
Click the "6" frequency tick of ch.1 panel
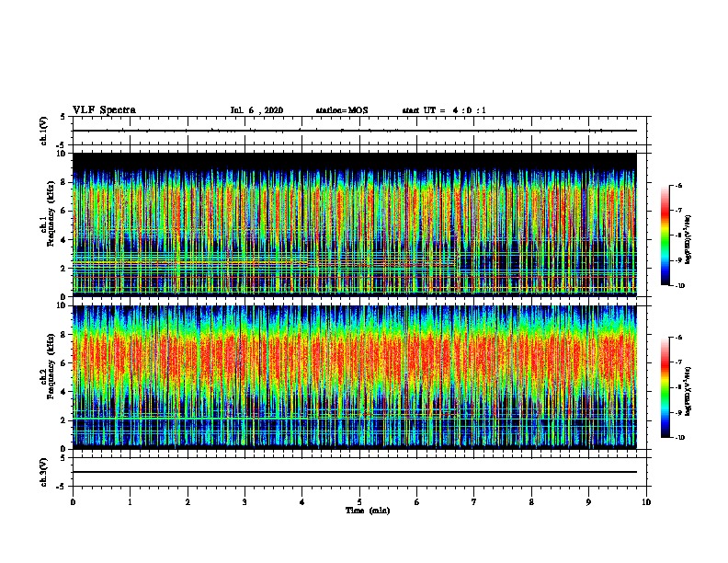click(63, 211)
